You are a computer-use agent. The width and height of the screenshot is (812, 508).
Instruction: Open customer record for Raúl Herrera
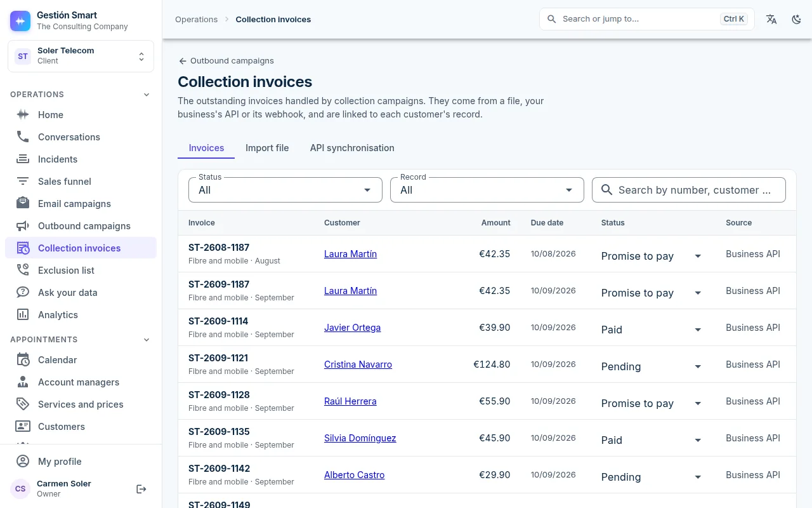(x=350, y=401)
